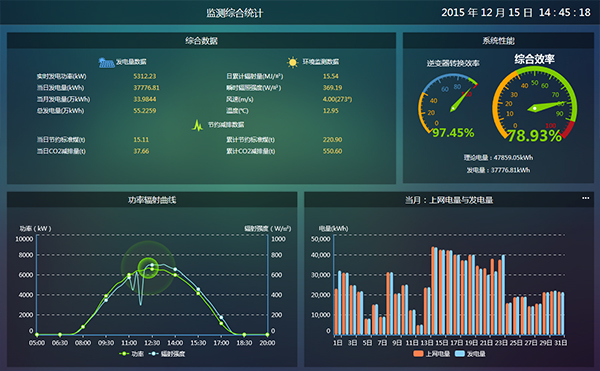Click the date and time display

[x=516, y=13]
